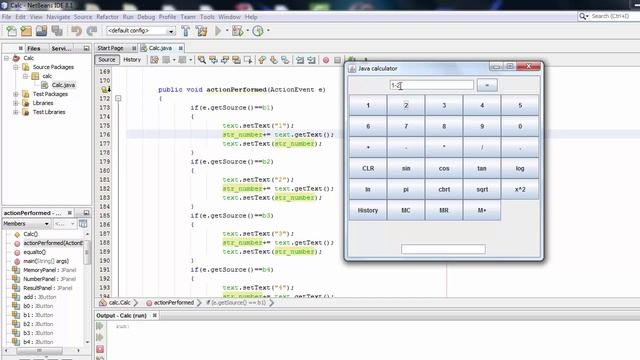Click Shift Line Right icon

coord(311,60)
